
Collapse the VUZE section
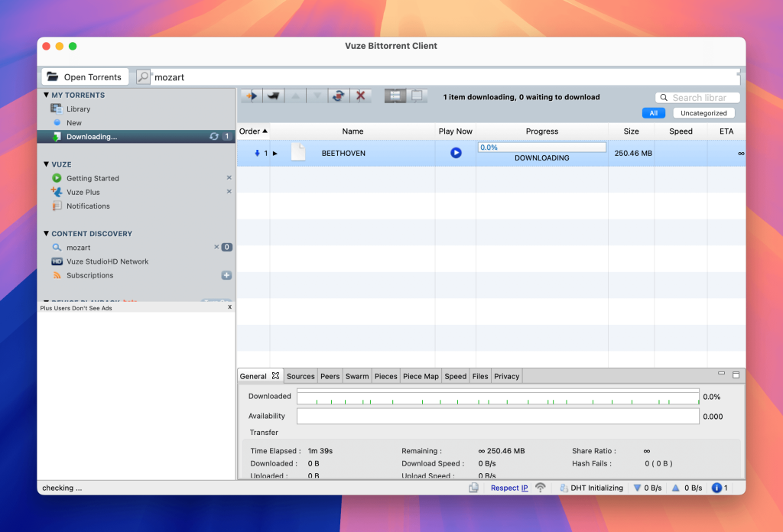coord(46,164)
